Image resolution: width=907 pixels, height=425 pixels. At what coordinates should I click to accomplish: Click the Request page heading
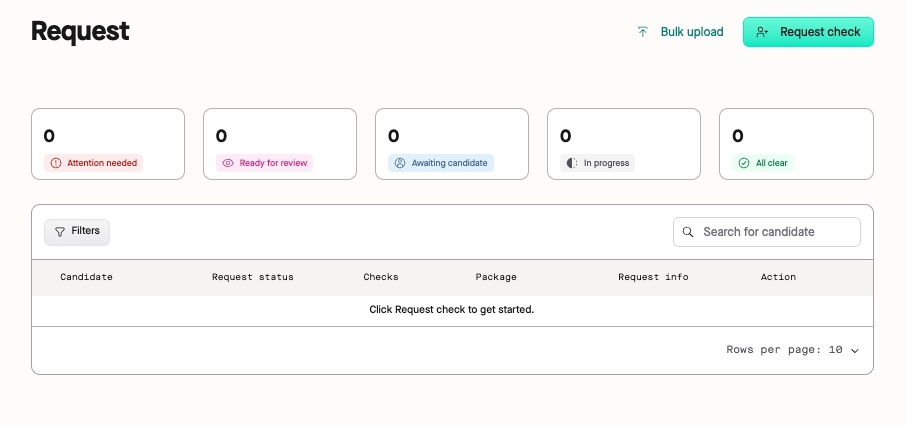pyautogui.click(x=80, y=31)
